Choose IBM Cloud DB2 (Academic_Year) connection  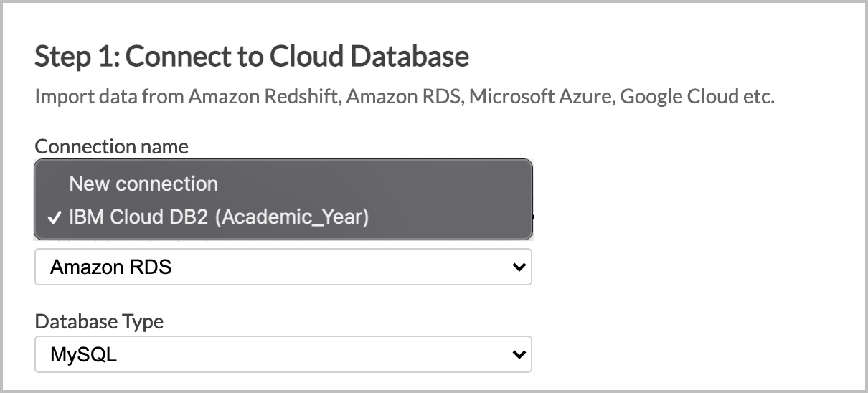pos(218,217)
